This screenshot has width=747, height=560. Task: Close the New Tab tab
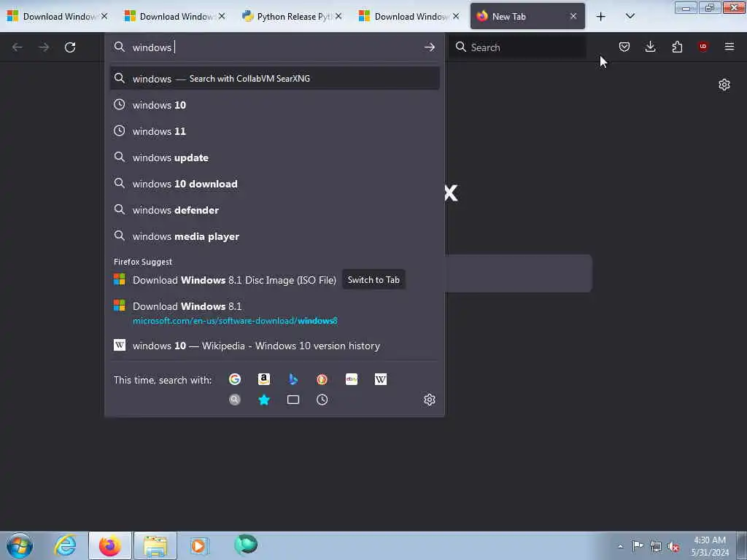coord(573,16)
